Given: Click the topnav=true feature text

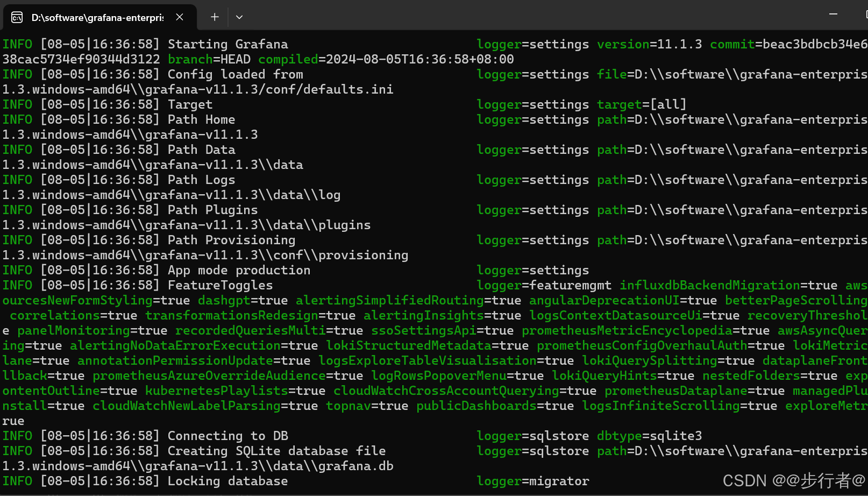Looking at the screenshot, I should 367,406.
